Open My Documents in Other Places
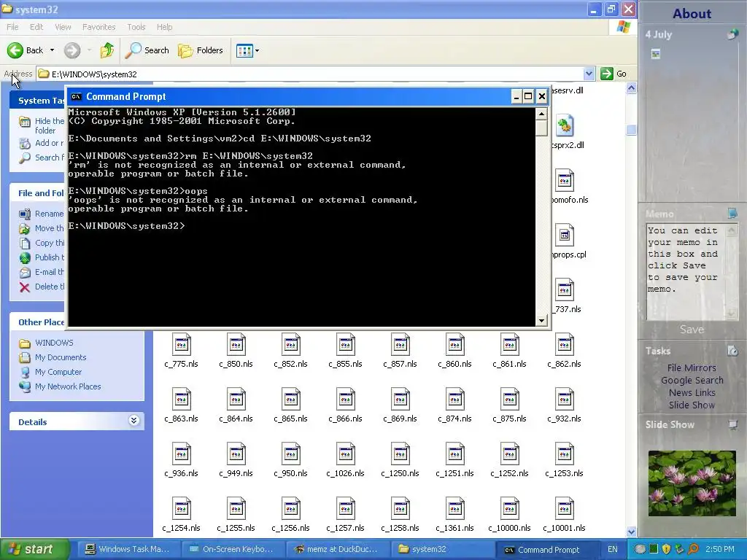Screen dimensions: 747x560 coord(61,357)
